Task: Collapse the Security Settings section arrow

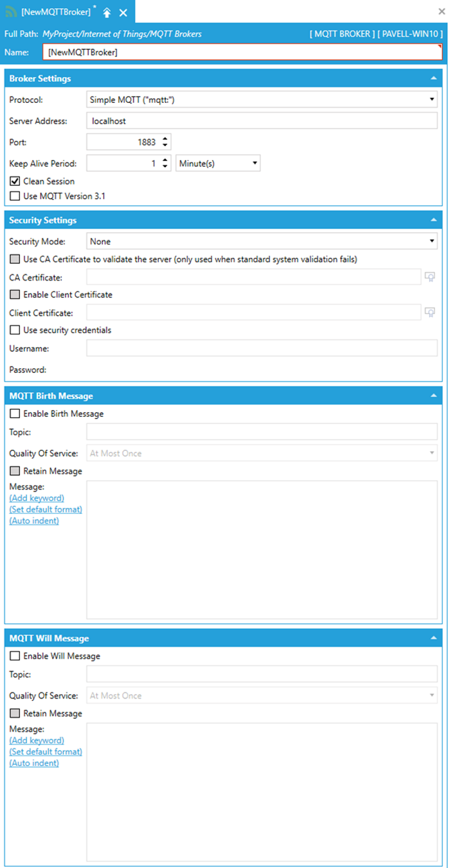Action: (433, 220)
